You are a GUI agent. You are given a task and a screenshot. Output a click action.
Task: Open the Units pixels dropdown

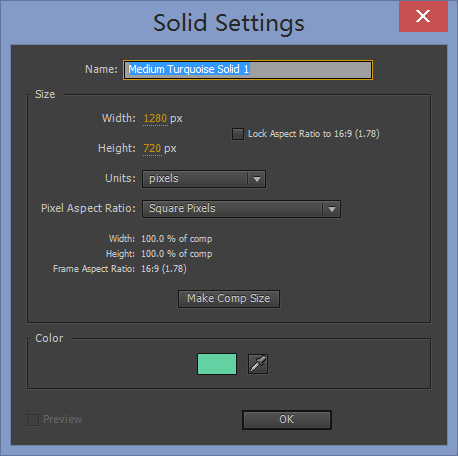(x=204, y=179)
